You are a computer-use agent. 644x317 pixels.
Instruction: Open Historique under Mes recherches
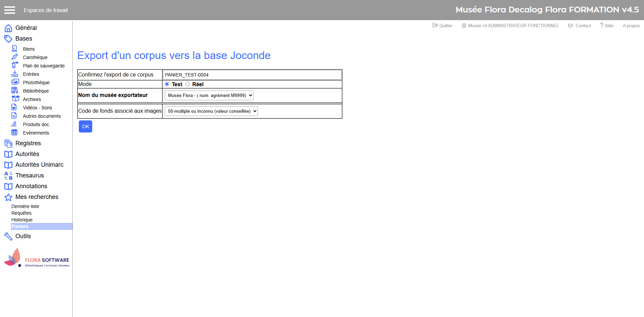coord(22,220)
